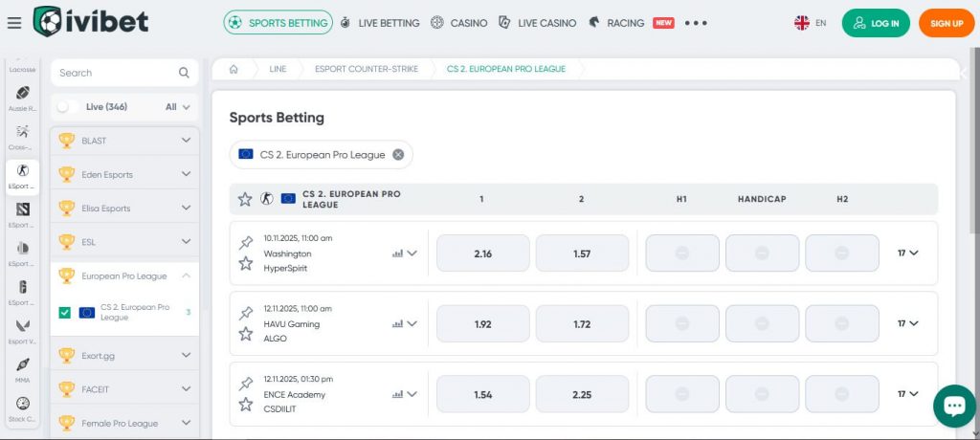Image resolution: width=980 pixels, height=440 pixels.
Task: Uncheck CS 2. European Pro League checkbox
Action: tap(64, 313)
